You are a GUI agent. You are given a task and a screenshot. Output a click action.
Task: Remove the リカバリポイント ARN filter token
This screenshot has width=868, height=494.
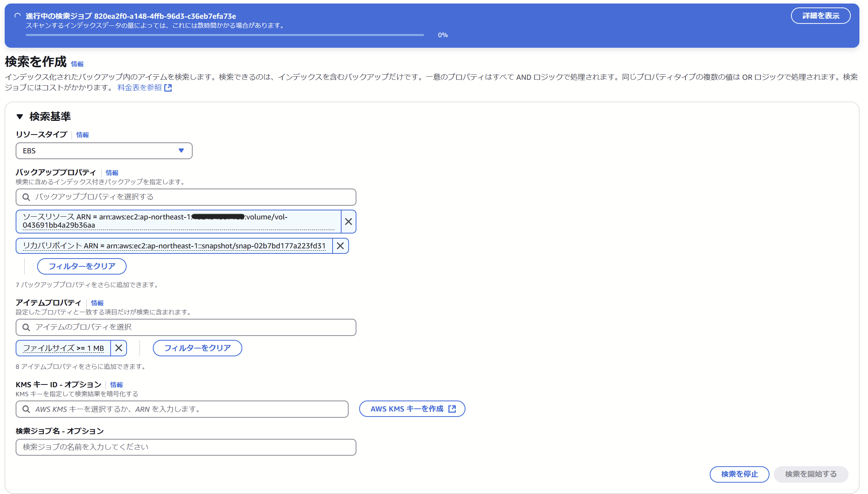coord(340,246)
